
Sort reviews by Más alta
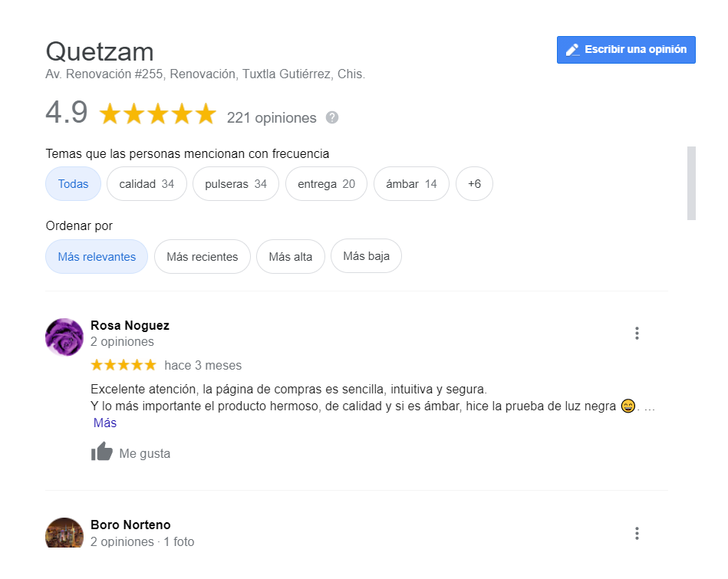pos(291,257)
